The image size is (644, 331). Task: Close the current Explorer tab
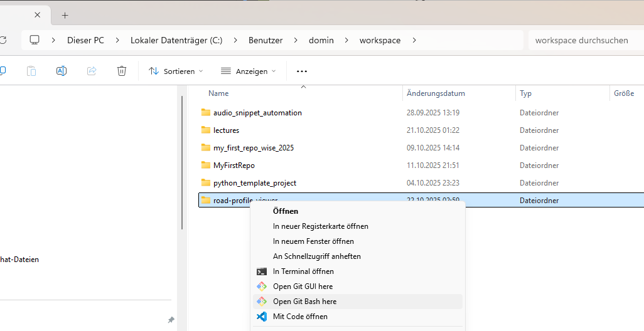[38, 15]
